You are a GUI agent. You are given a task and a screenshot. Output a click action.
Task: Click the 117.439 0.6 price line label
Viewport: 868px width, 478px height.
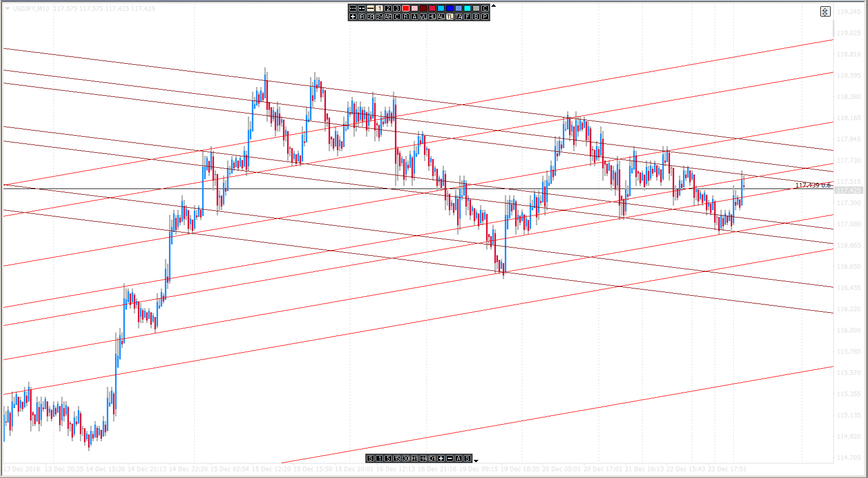(x=813, y=185)
